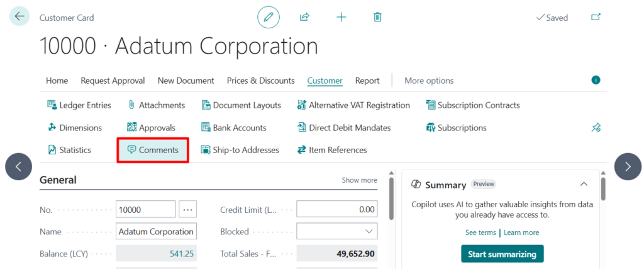Click the pencil Edit icon
The width and height of the screenshot is (644, 269).
(269, 17)
